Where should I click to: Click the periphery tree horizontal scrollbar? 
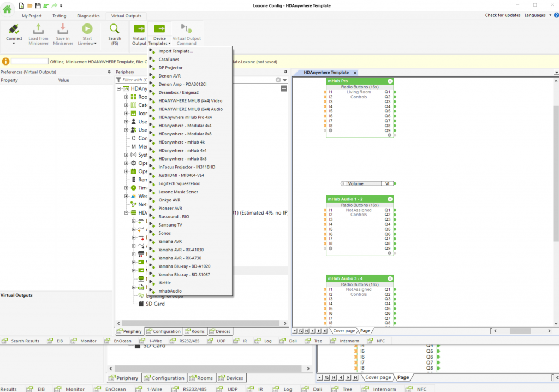coord(200,323)
